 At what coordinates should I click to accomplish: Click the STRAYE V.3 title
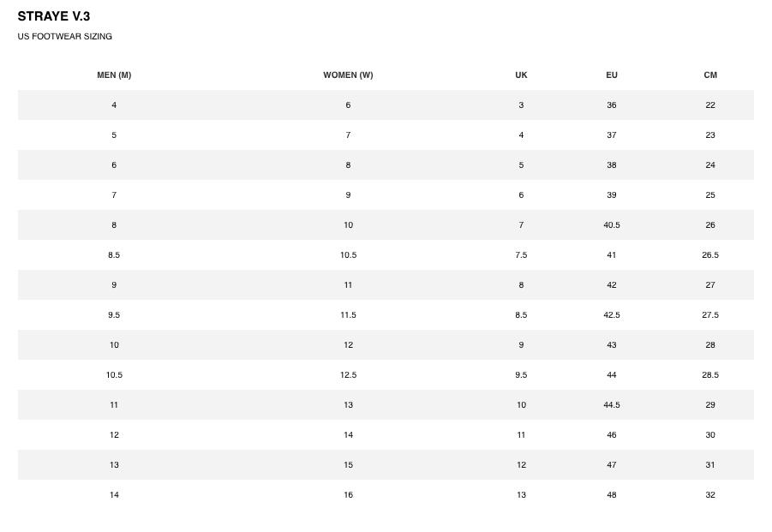(54, 16)
